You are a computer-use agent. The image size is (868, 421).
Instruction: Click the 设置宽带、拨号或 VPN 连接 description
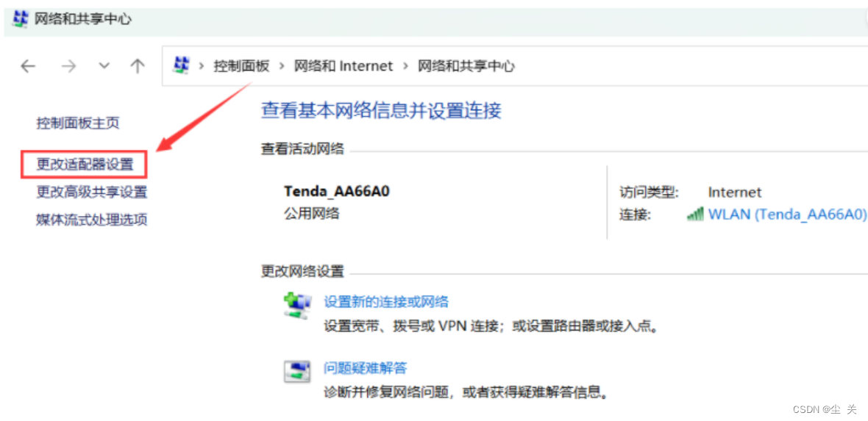point(493,325)
